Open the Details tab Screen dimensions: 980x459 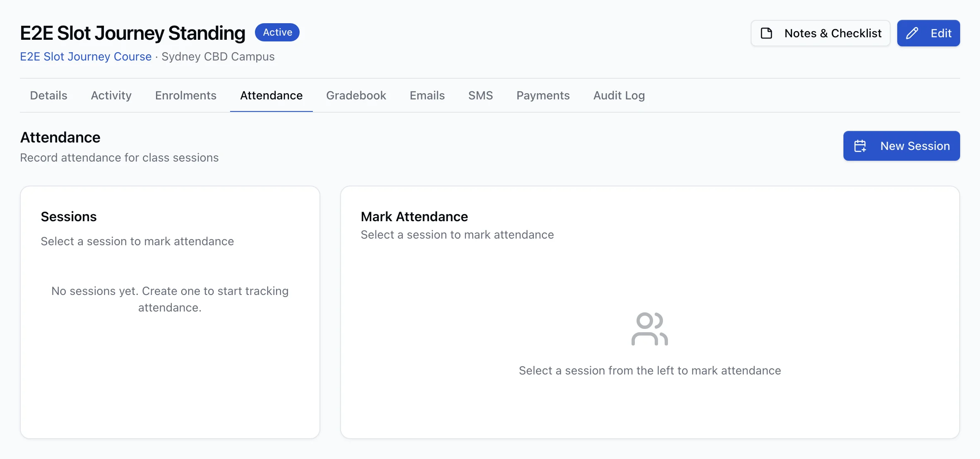[48, 95]
